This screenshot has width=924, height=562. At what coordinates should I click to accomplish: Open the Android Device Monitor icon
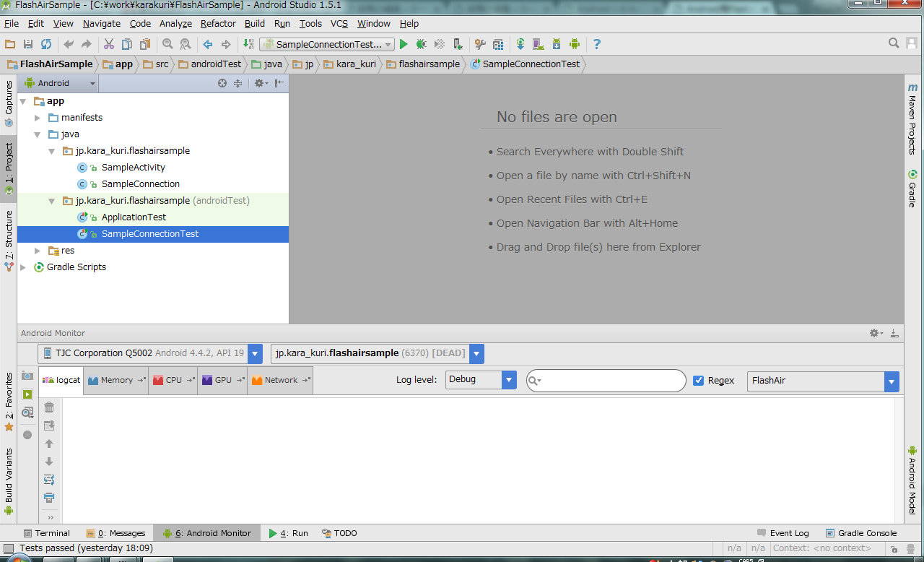(x=575, y=44)
